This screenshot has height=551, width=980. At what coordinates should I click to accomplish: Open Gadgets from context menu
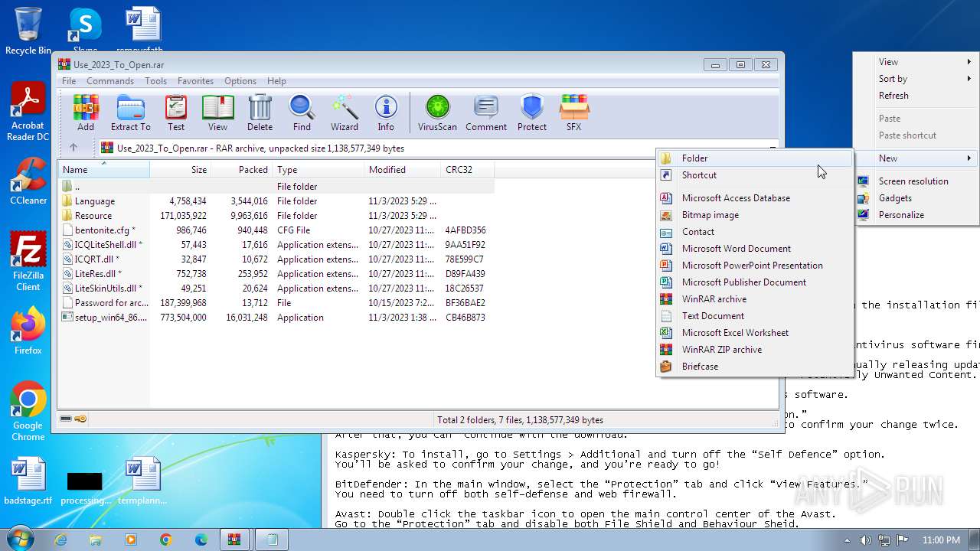916,198
